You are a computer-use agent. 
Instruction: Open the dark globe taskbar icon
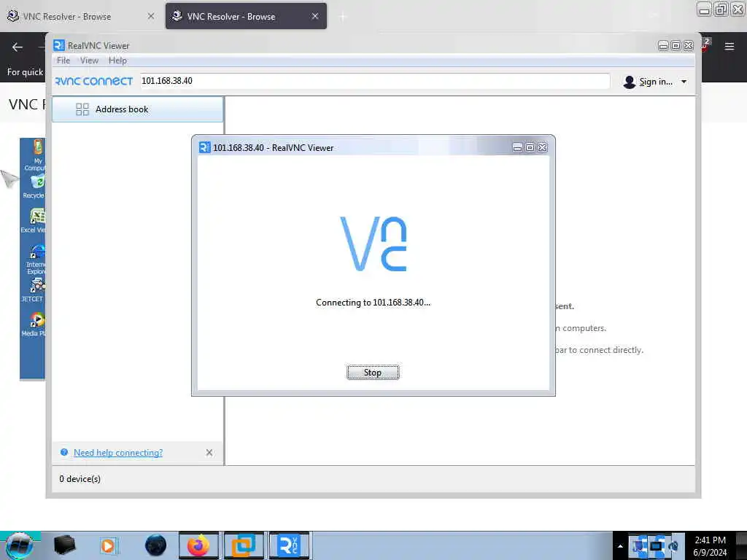click(155, 545)
